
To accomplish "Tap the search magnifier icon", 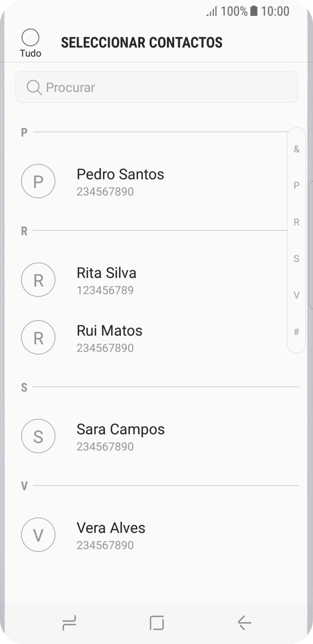I will (x=34, y=87).
